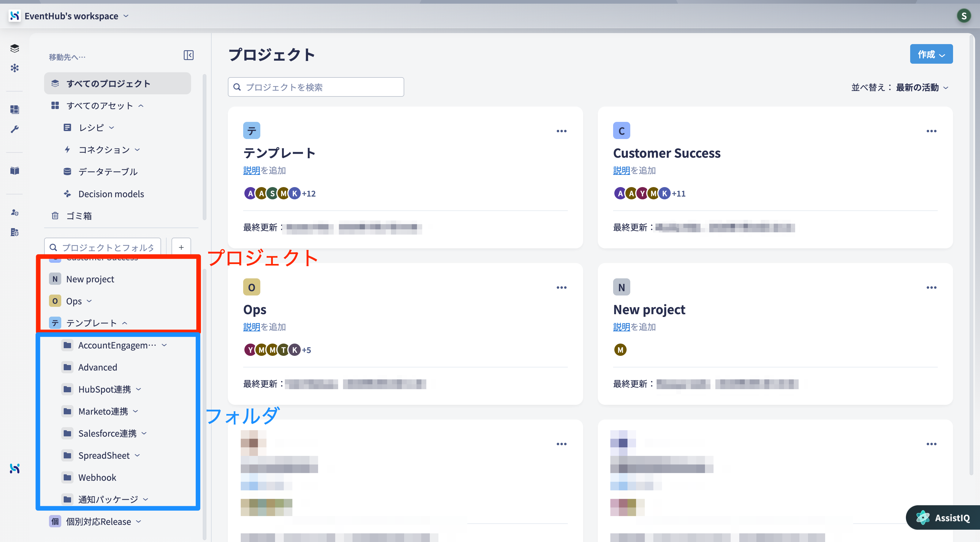
Task: Click the +12 members count on テンプレート card
Action: click(308, 193)
